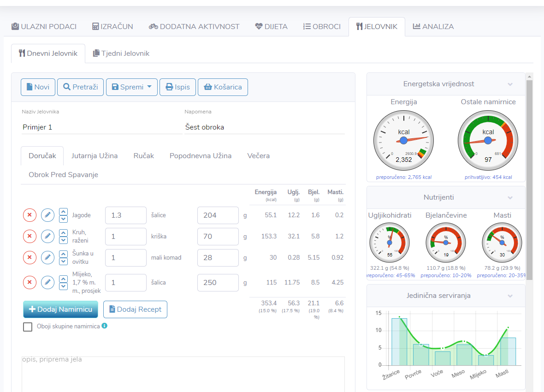The image size is (544, 392).
Task: Show info about Oboji skupine namirnica
Action: [x=105, y=326]
